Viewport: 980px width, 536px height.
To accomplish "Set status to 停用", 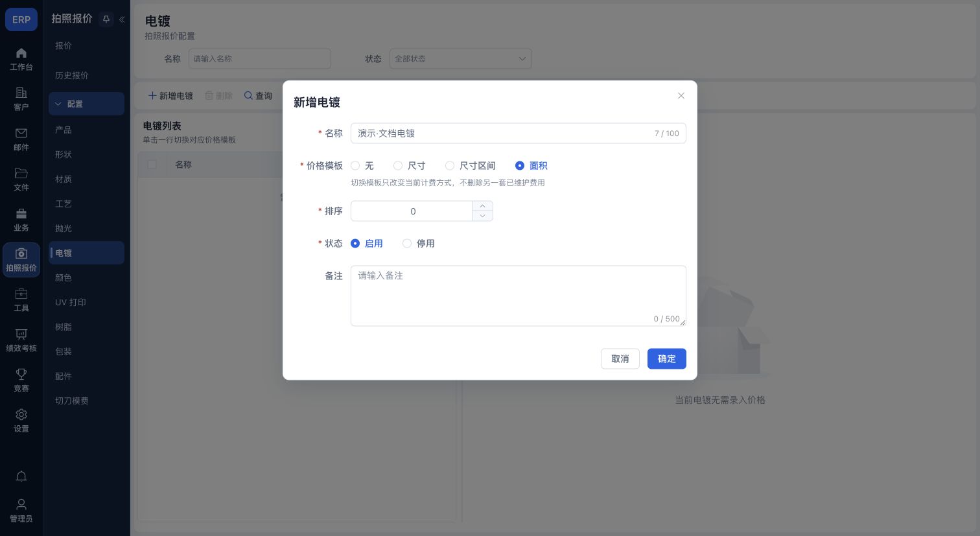I will [419, 244].
